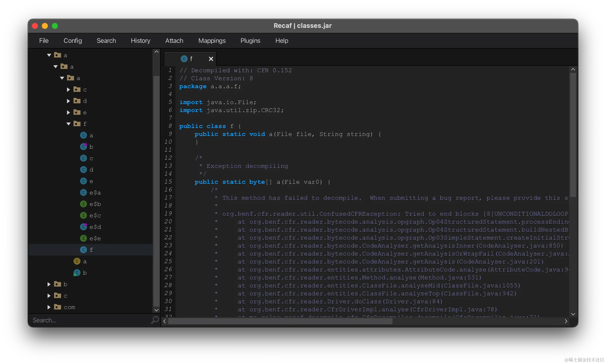Click the interface icon for e$e
This screenshot has height=364, width=606.
click(83, 238)
